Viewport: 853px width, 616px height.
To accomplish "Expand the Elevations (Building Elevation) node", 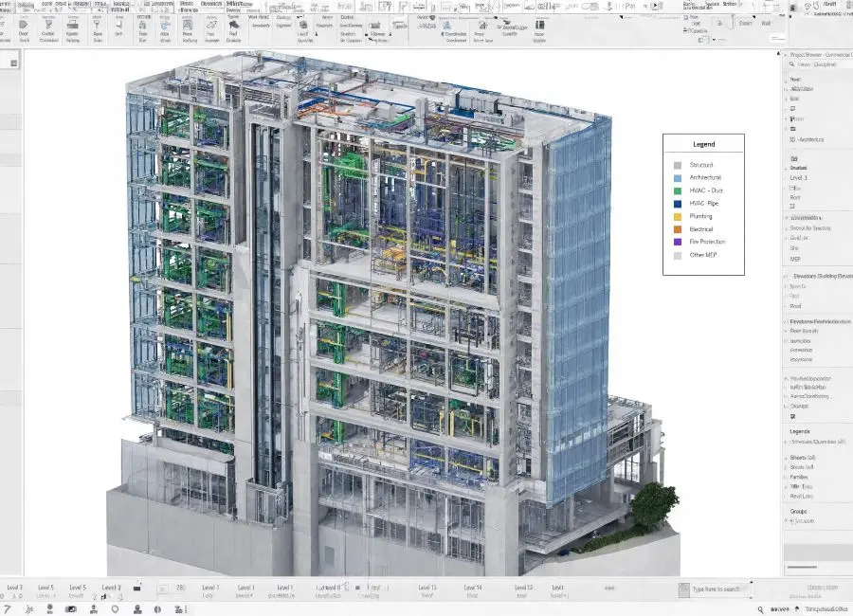I will click(x=786, y=277).
